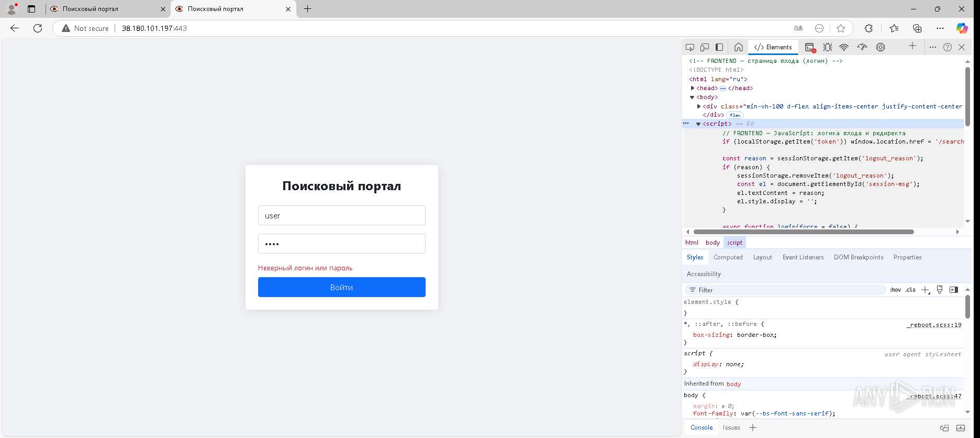The image size is (980, 438).
Task: Open _reboot.scss:47 source link
Action: (x=934, y=396)
